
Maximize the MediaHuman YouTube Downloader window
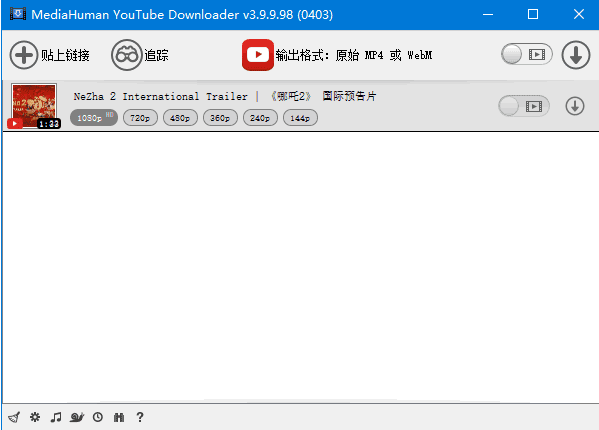pyautogui.click(x=533, y=15)
